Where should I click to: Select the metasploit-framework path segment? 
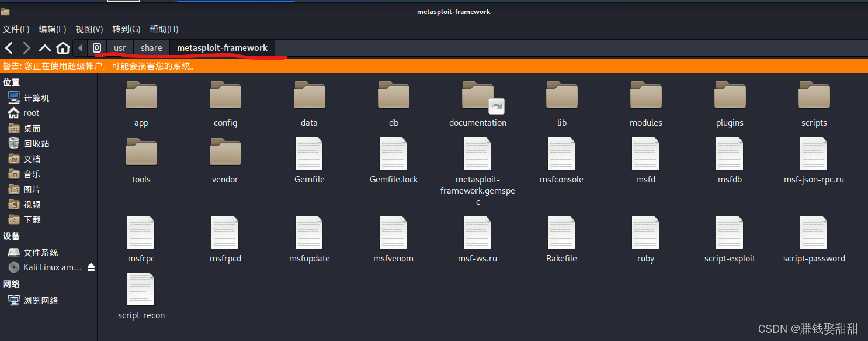coord(222,48)
